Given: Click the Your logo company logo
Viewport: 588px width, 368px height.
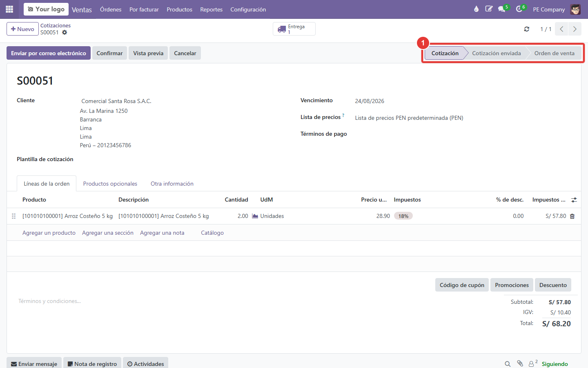Looking at the screenshot, I should tap(46, 9).
